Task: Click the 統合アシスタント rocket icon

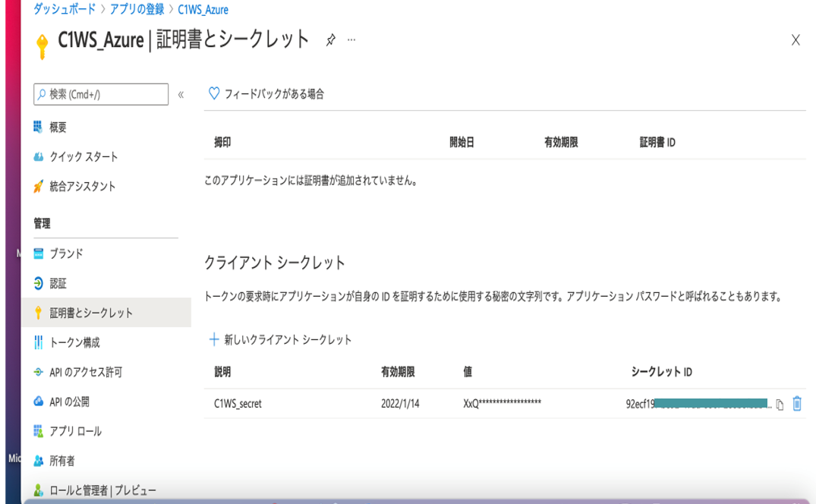Action: 38,186
